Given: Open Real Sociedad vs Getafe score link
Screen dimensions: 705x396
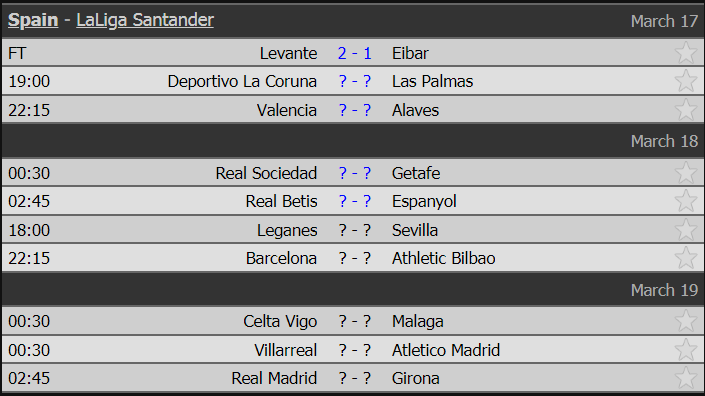Looking at the screenshot, I should tap(354, 173).
